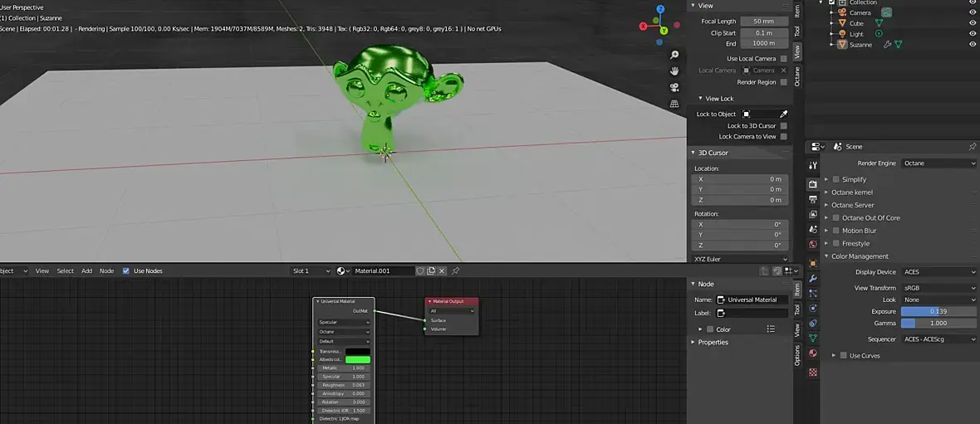The width and height of the screenshot is (980, 424).
Task: Open the Display Device ACES dropdown
Action: click(938, 272)
